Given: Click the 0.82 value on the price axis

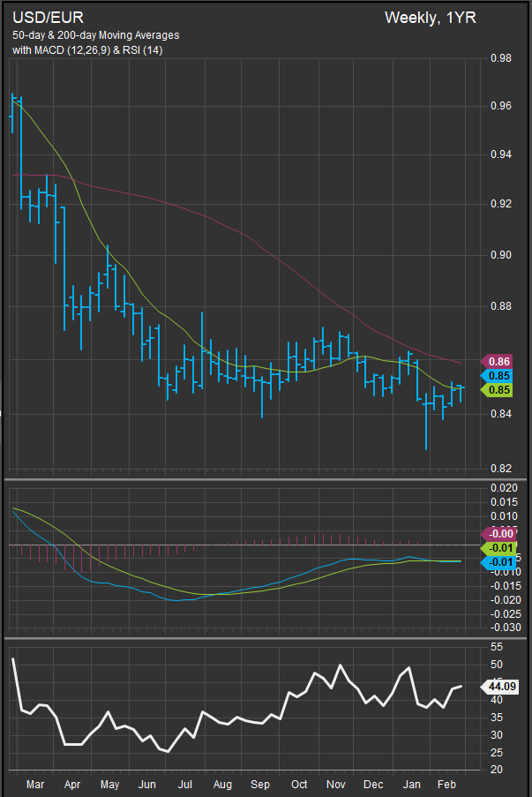Looking at the screenshot, I should pos(500,468).
